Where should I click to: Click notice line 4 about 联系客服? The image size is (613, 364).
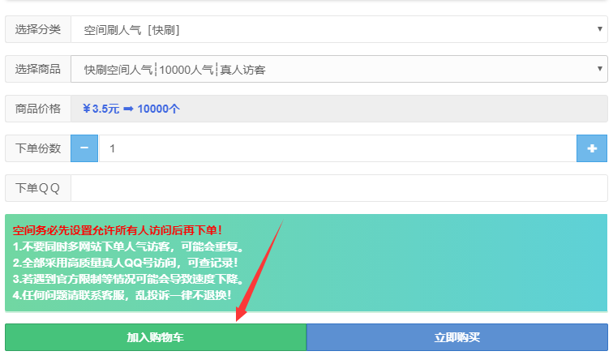pyautogui.click(x=122, y=294)
